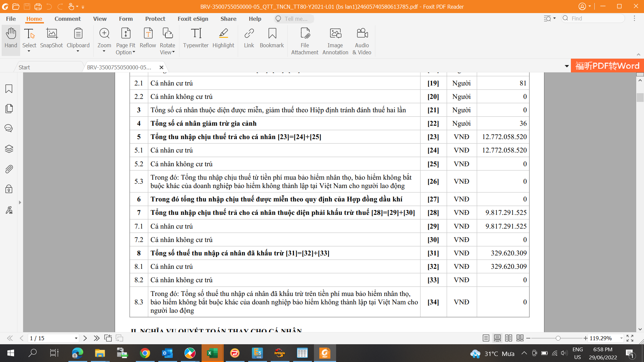This screenshot has height=362, width=644.
Task: Open the Comments sidebar panel
Action: [9, 128]
